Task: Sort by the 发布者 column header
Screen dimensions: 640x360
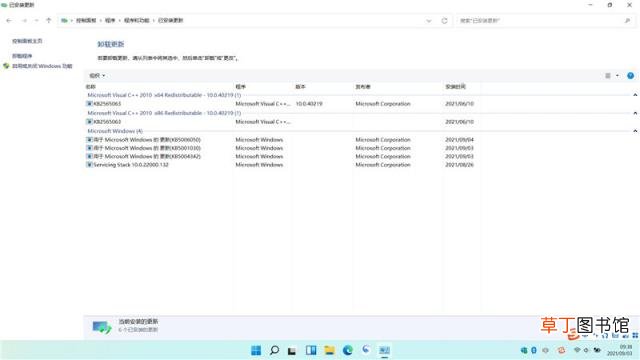Action: tap(363, 87)
